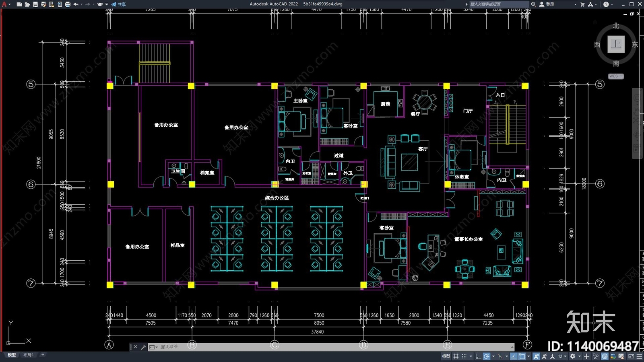Toggle the drawing grid display
Viewport: 644px width, 362px height.
[x=456, y=356]
